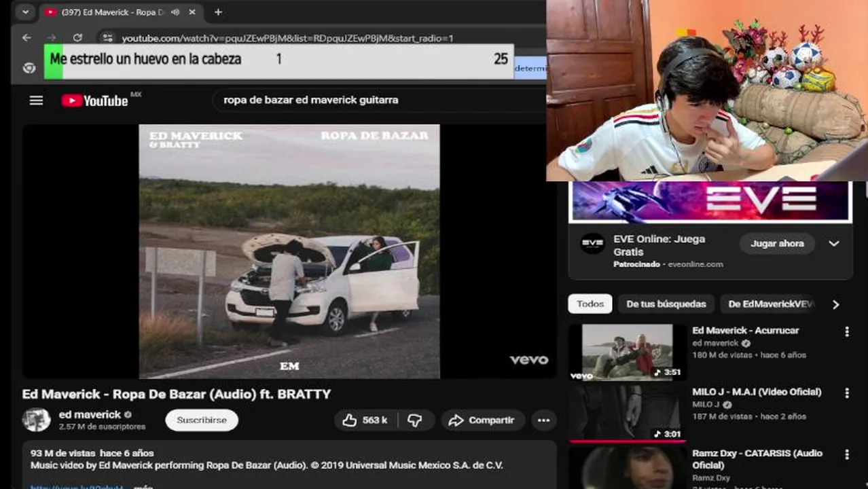Share the video via Compartir
868x489 pixels.
pyautogui.click(x=482, y=420)
